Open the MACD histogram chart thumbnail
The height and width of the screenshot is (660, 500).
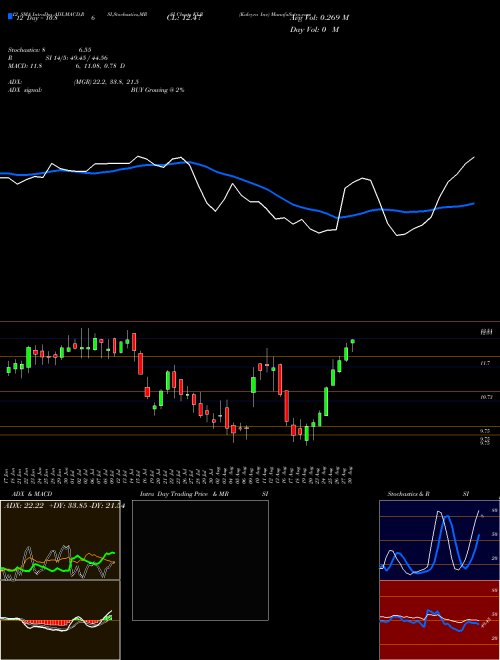coord(60,620)
